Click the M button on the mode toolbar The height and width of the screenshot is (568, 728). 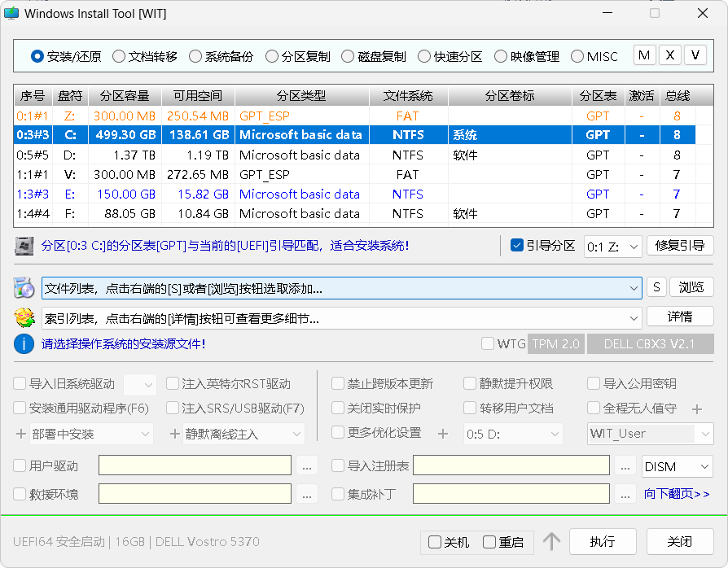644,55
